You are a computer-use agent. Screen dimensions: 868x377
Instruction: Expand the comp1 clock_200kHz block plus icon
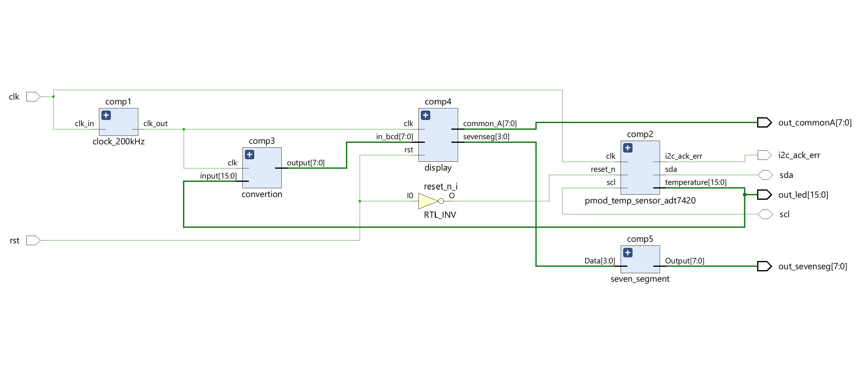(106, 115)
